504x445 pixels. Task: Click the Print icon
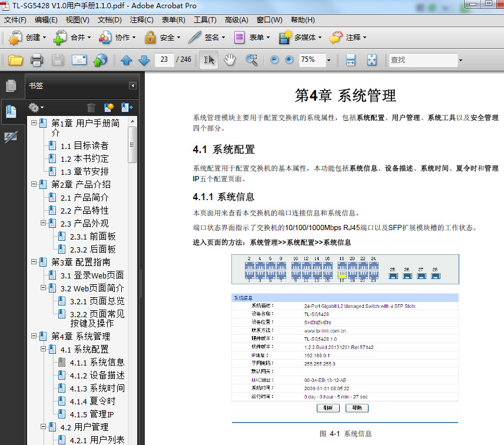(x=37, y=60)
